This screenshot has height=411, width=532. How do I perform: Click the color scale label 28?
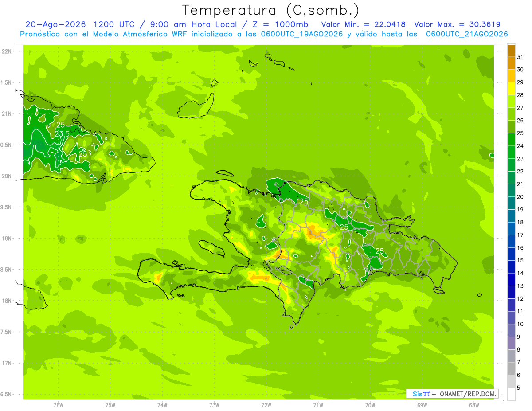click(x=520, y=95)
